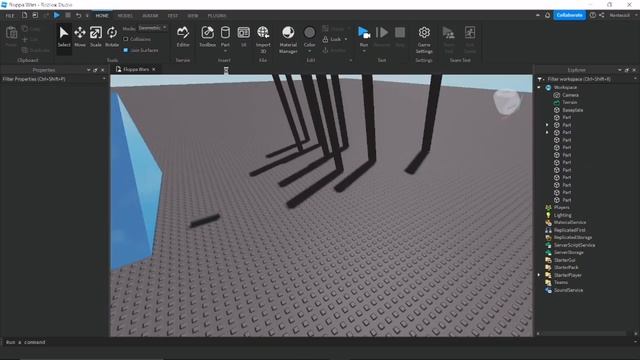
Task: Click the Collaborate button
Action: [569, 15]
